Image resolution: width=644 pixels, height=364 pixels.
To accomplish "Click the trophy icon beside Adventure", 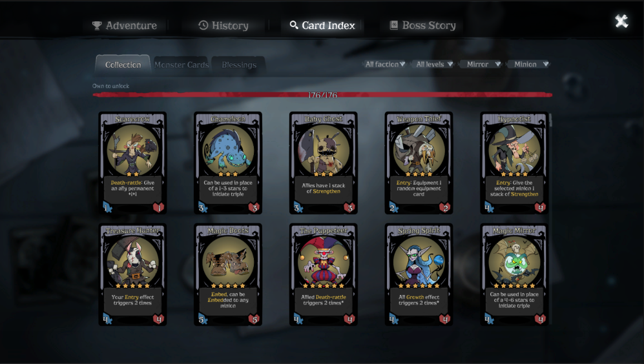I will click(x=96, y=25).
